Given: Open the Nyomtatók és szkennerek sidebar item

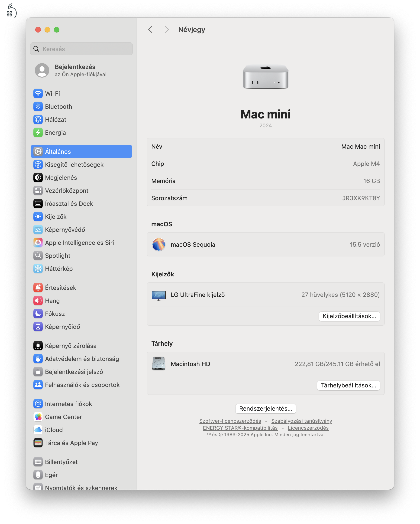Looking at the screenshot, I should pyautogui.click(x=81, y=487).
